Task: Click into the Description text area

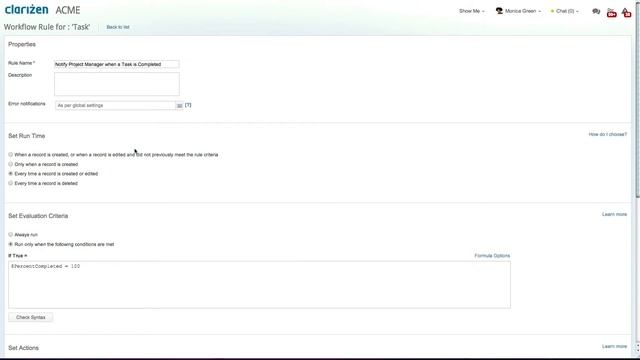Action: pyautogui.click(x=117, y=84)
